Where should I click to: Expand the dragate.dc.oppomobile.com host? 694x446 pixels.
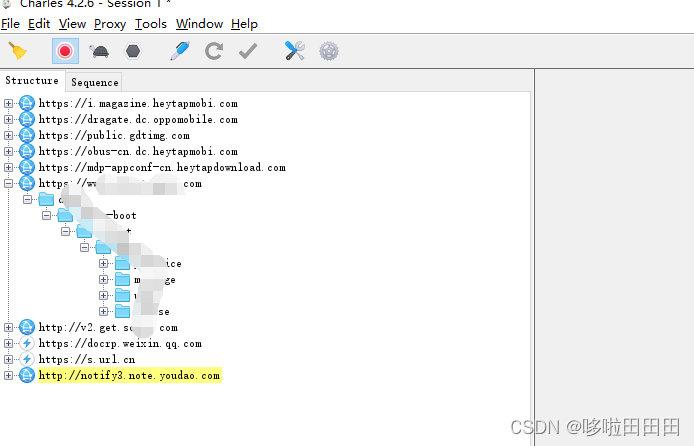pyautogui.click(x=8, y=119)
